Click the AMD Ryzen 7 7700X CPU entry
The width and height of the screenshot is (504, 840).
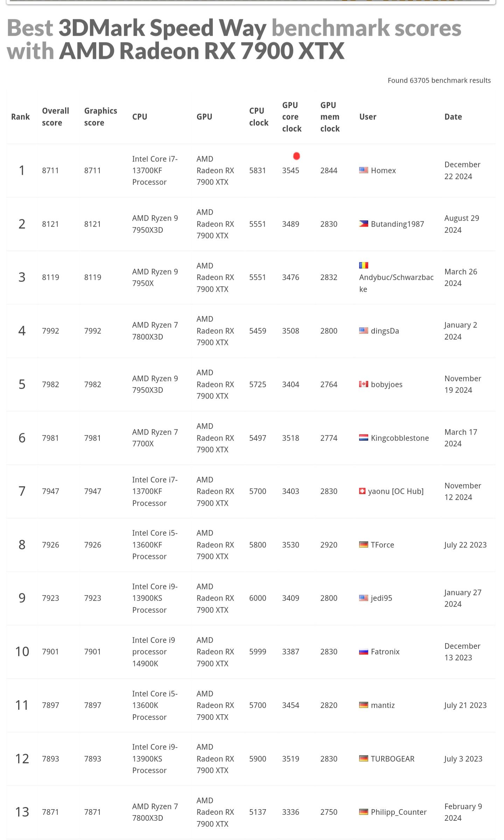(x=155, y=438)
